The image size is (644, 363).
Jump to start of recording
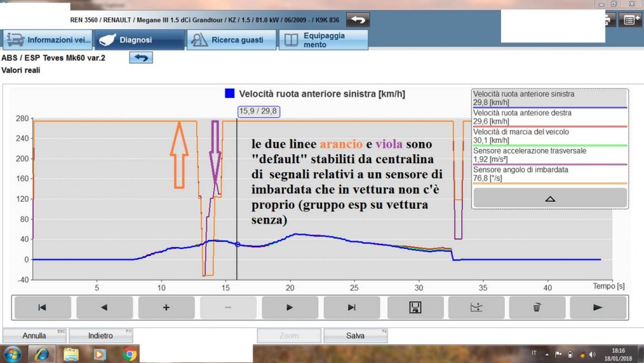pos(43,308)
